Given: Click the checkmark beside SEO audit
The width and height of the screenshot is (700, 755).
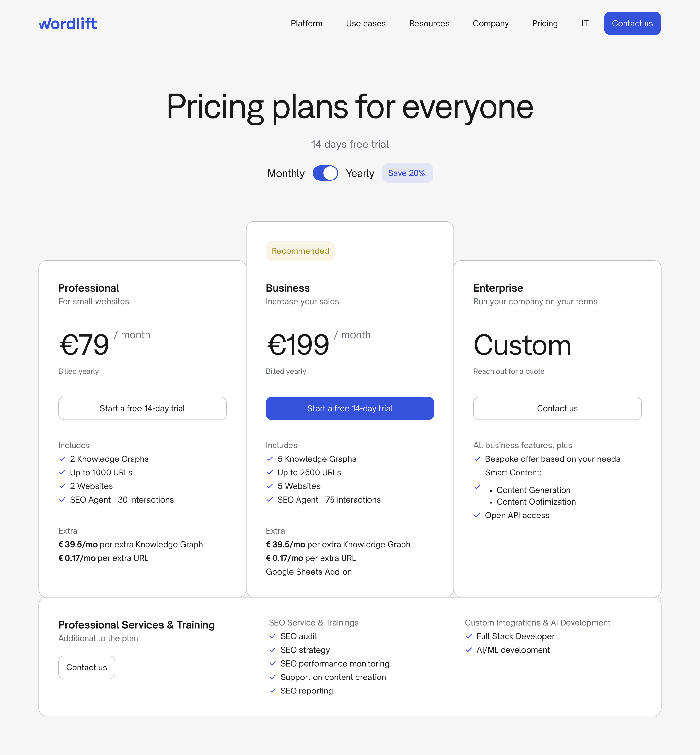Looking at the screenshot, I should click(272, 636).
